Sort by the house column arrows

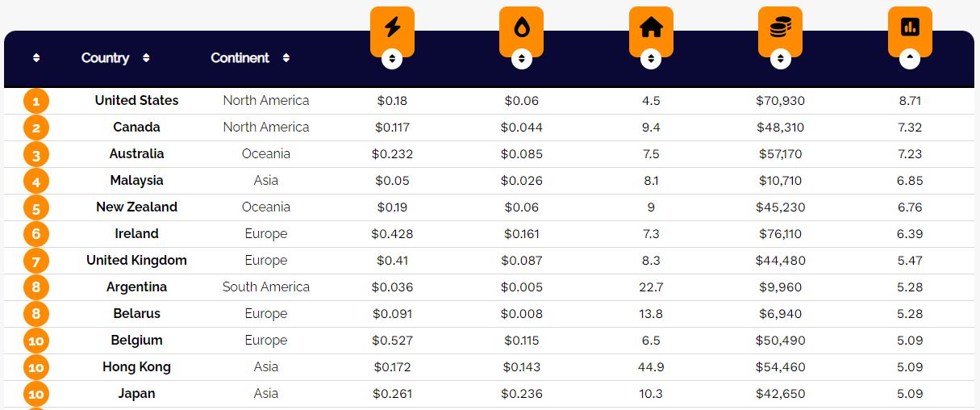pos(651,59)
